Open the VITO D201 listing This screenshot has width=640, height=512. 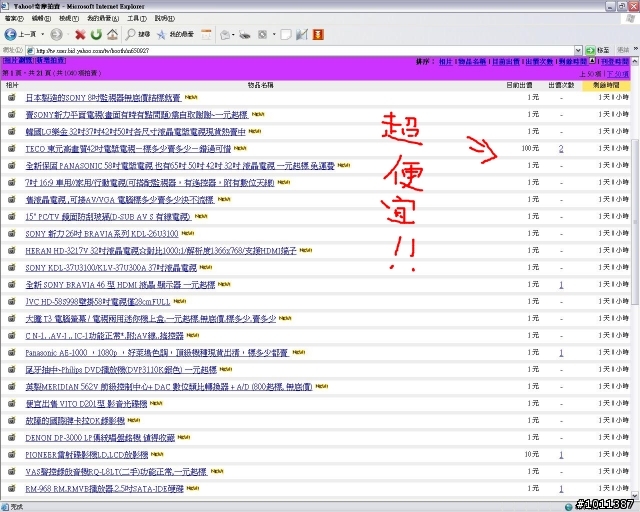click(86, 404)
